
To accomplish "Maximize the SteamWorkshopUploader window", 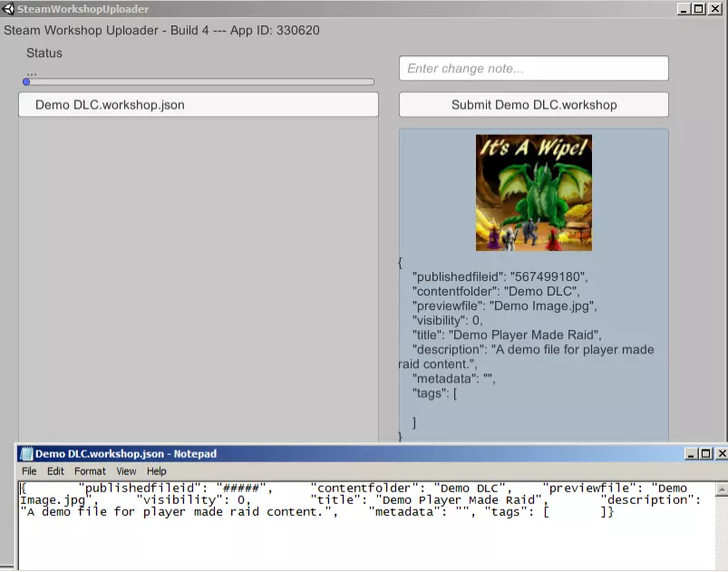I will 699,9.
